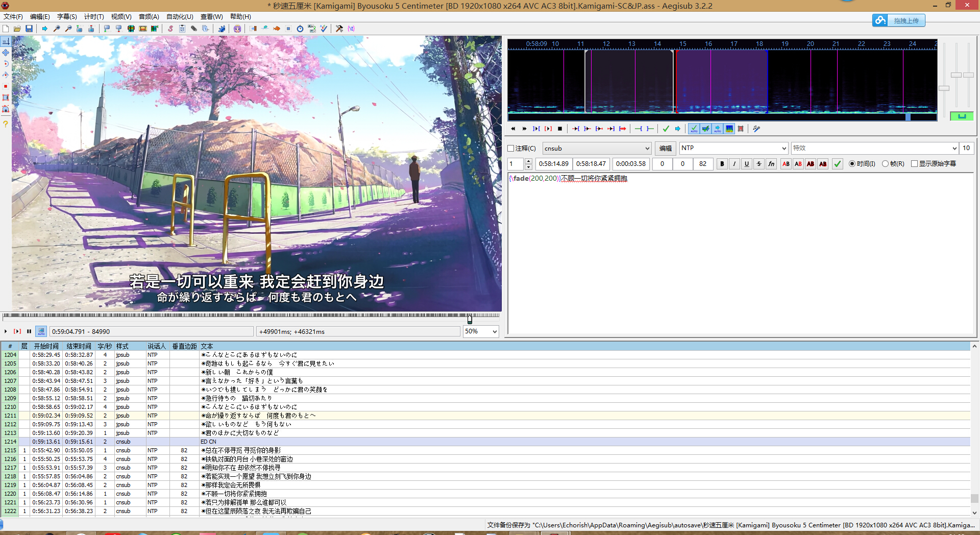Zoom video in with the magnifier plus icon
Viewport: 980px width, 535px height.
click(x=57, y=29)
